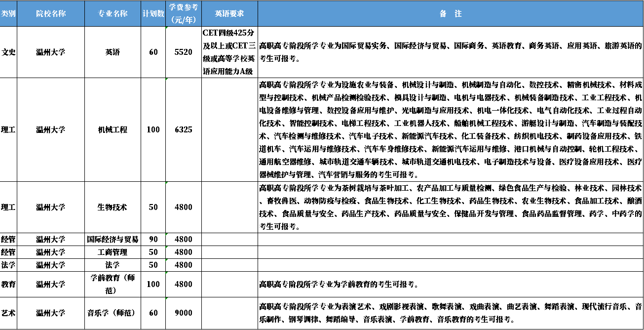
Task: Click plan count 100 in 教育 row
Action: (x=153, y=285)
